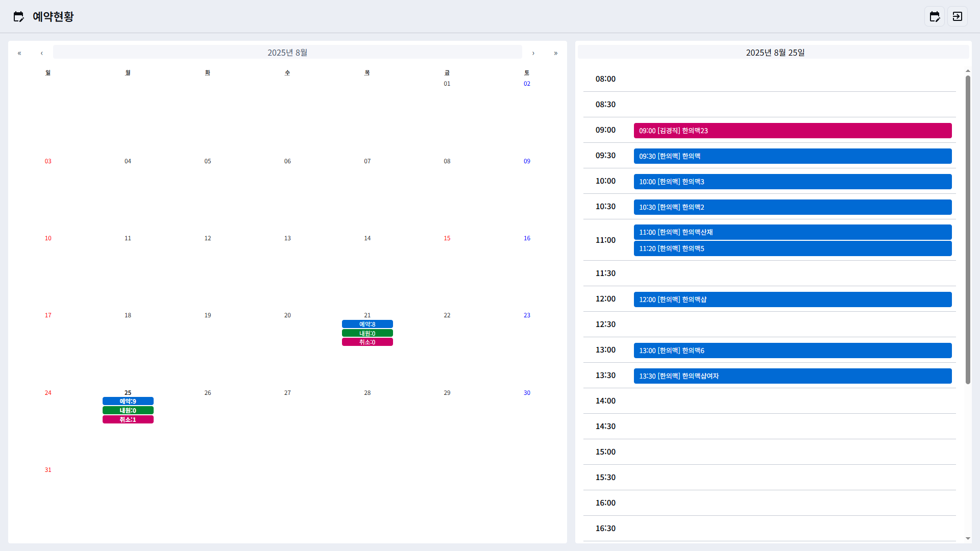Go to previous month with left chevron
The height and width of the screenshot is (551, 980).
(x=42, y=53)
